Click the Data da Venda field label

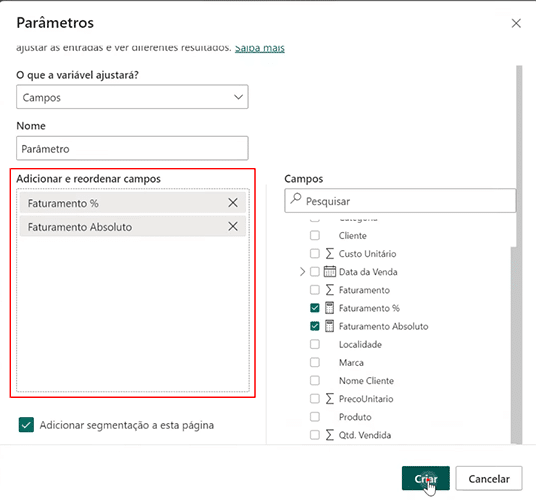[x=368, y=272]
